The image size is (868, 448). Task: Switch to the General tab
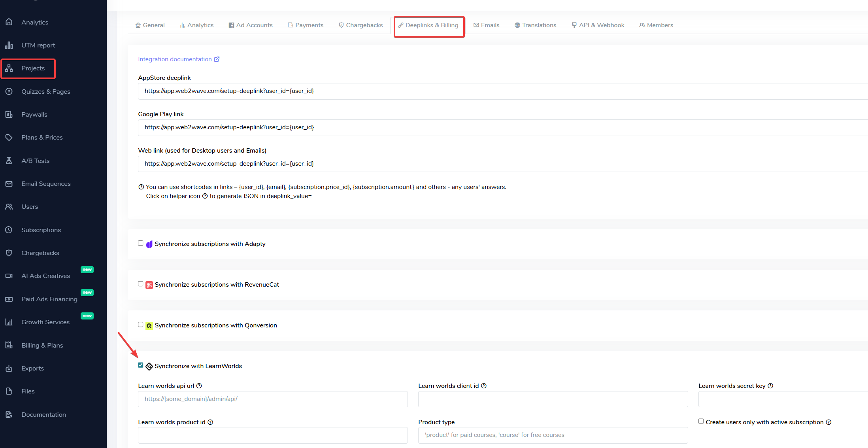tap(150, 25)
